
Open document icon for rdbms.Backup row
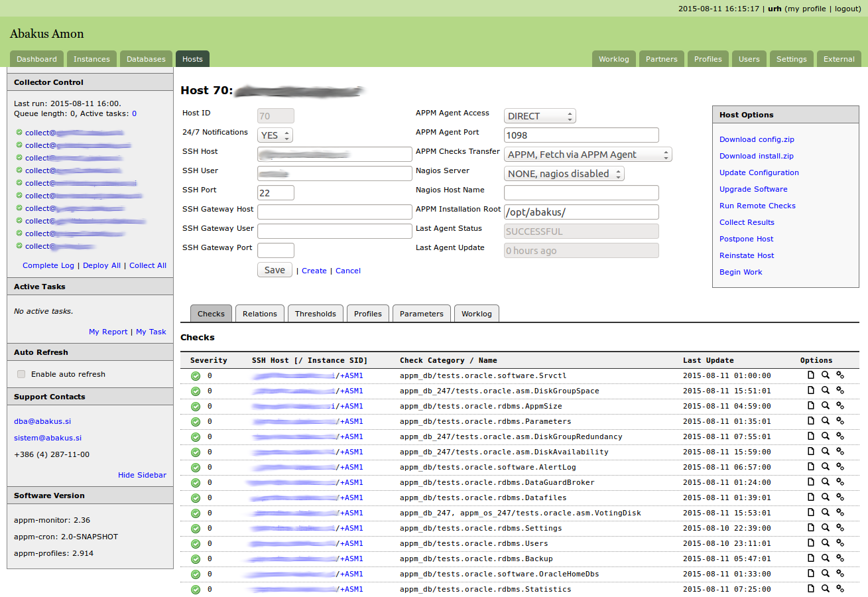[810, 559]
